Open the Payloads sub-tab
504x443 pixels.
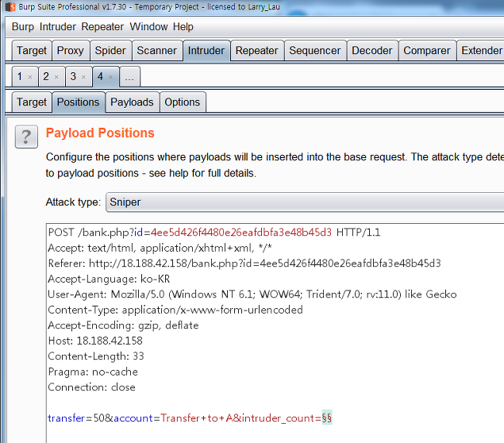[x=132, y=102]
